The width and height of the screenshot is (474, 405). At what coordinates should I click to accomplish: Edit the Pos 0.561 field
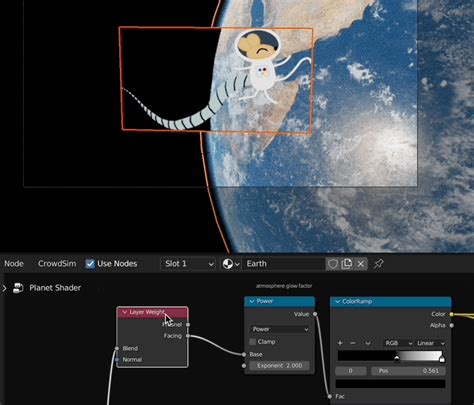coord(408,371)
